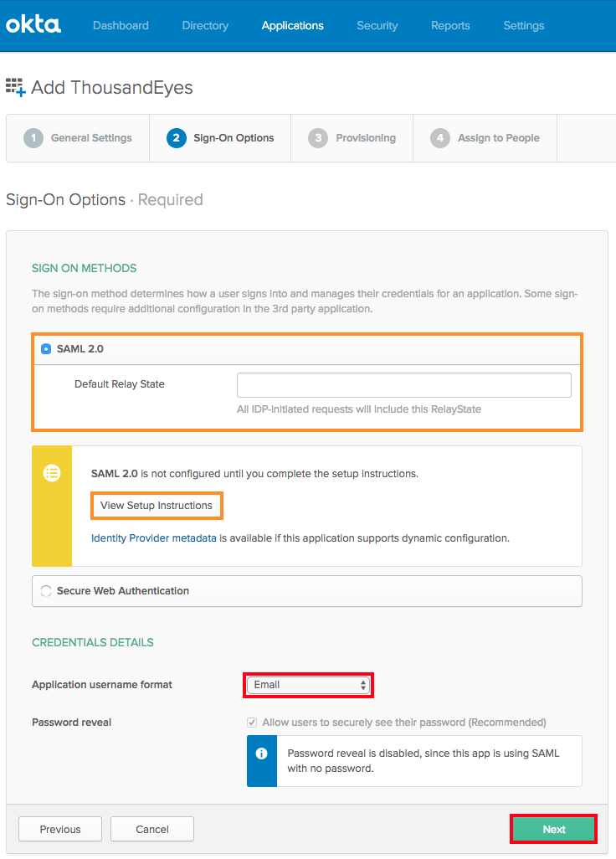Open the Directory menu
The width and height of the screenshot is (616, 859).
pos(205,26)
